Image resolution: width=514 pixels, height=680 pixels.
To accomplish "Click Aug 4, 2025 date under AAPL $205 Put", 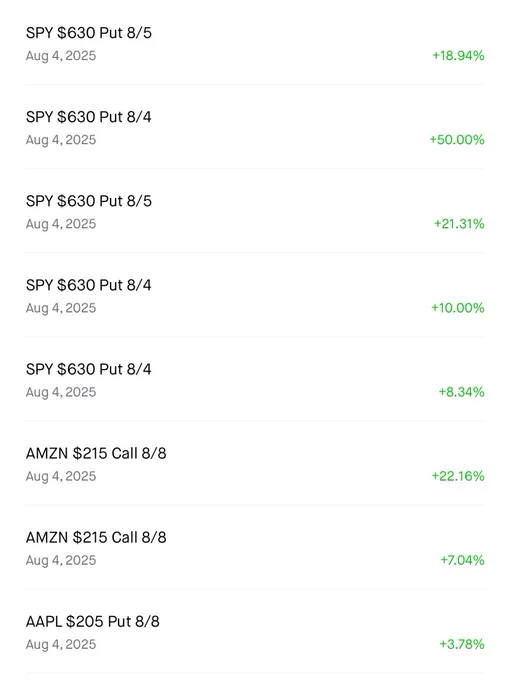I will coord(61,644).
